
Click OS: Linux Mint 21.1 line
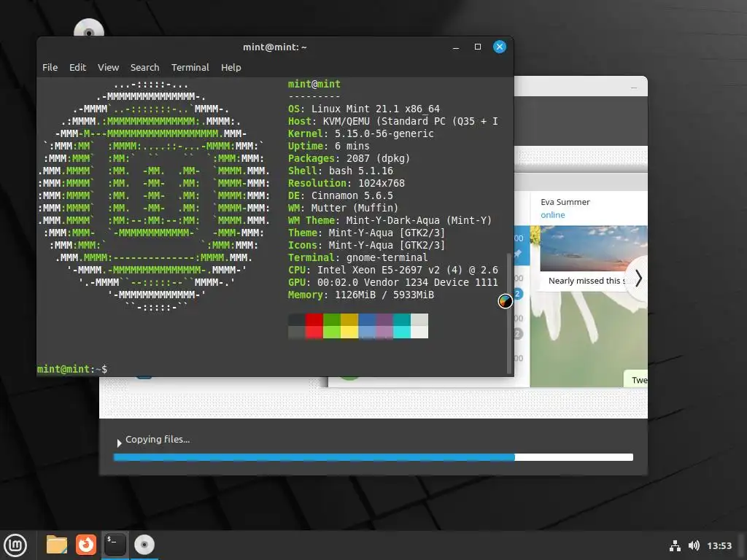363,109
